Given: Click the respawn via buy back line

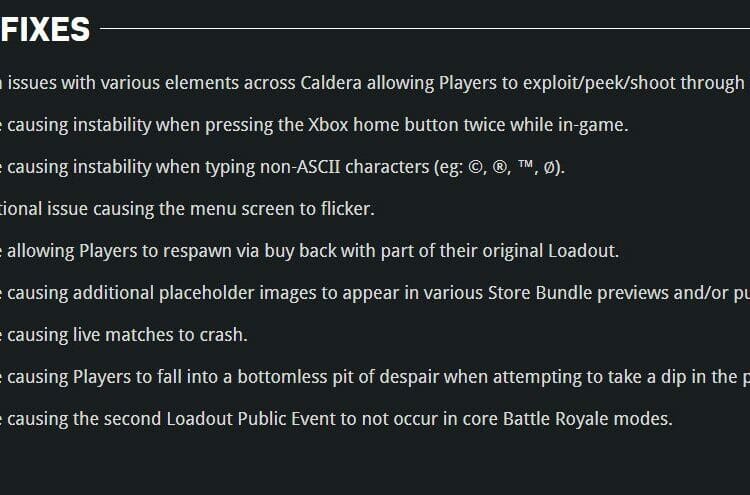Looking at the screenshot, I should coord(309,251).
